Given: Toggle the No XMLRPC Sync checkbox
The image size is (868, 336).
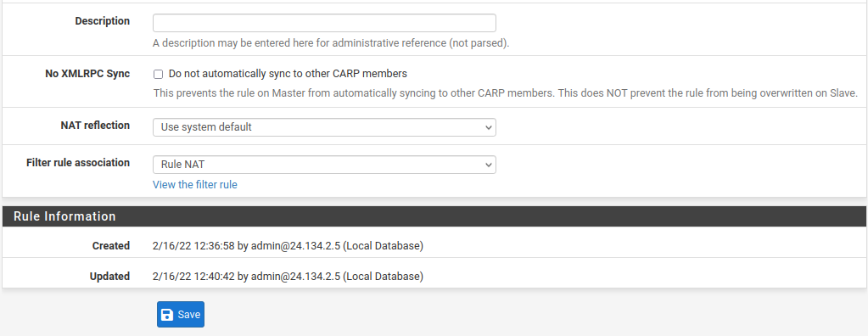Looking at the screenshot, I should 159,74.
